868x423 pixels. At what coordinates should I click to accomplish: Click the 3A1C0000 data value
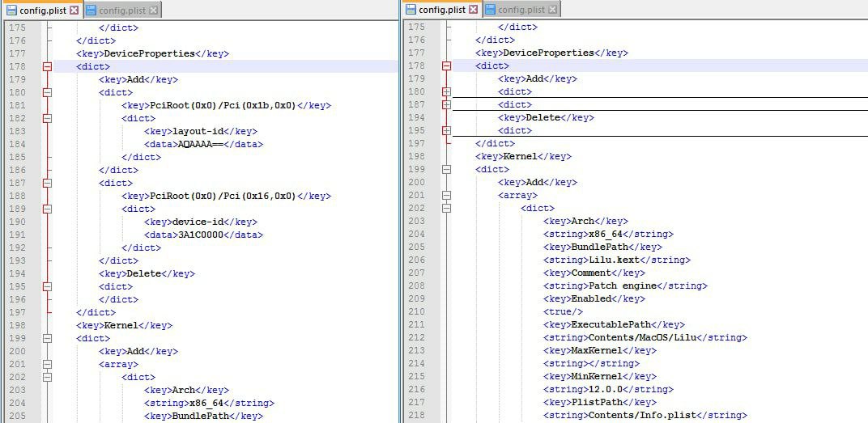(201, 235)
